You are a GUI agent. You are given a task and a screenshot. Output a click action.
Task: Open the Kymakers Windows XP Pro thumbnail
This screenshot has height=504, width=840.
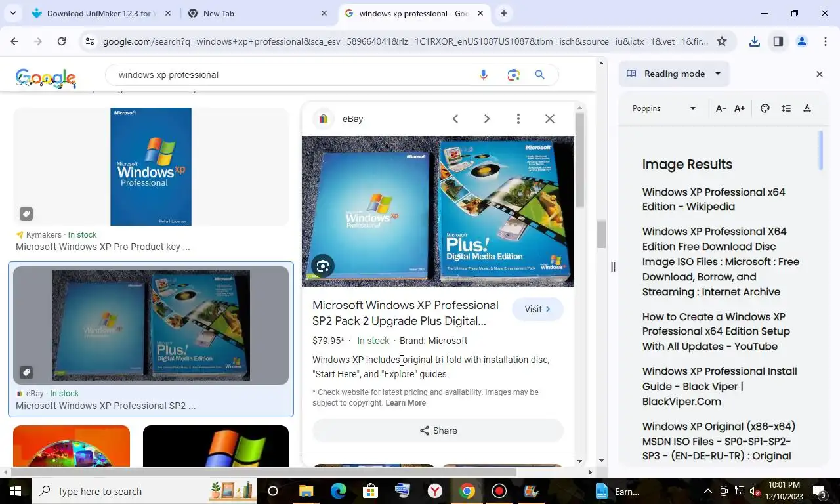click(151, 167)
